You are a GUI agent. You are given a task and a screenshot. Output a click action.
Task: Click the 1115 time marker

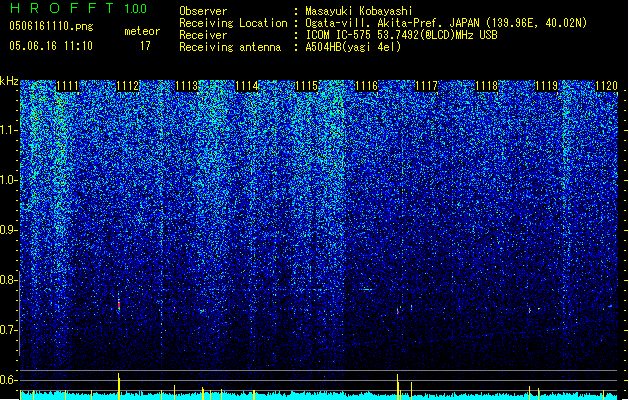307,86
